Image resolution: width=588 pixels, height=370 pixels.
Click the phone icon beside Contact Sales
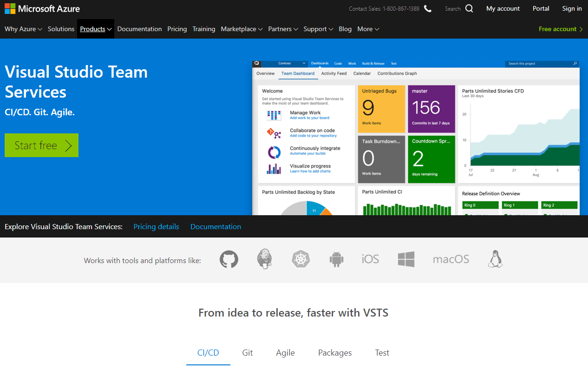(428, 8)
